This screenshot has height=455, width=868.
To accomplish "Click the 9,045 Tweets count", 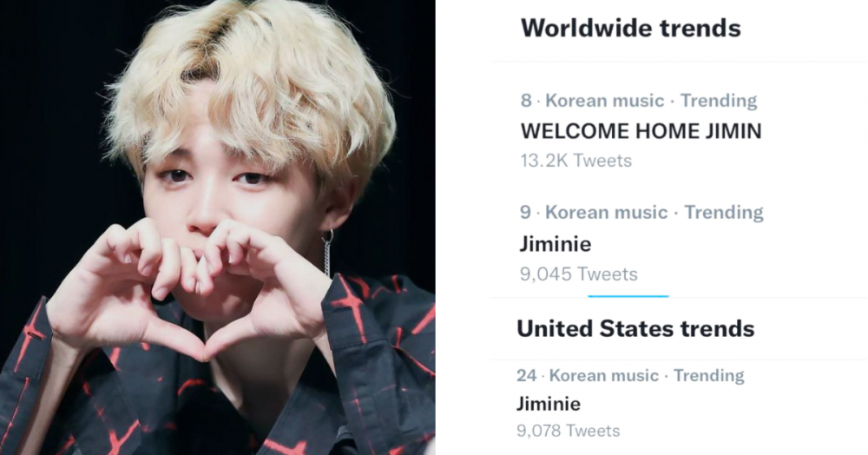I will point(578,274).
